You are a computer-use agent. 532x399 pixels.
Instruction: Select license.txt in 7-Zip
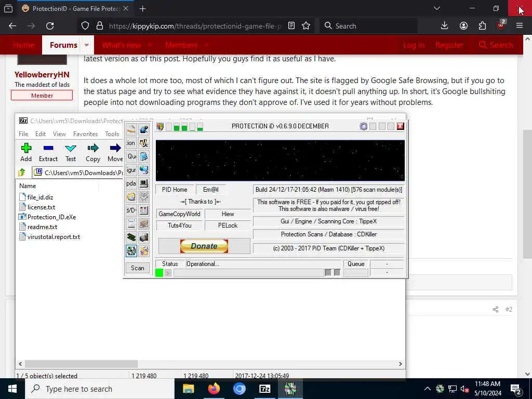point(37,207)
